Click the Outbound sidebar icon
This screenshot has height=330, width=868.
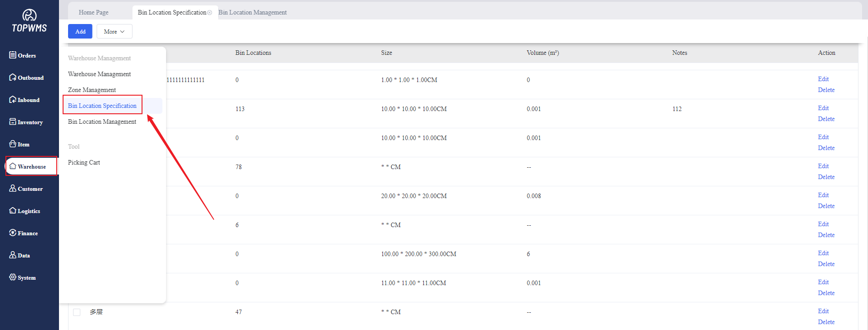coord(13,78)
